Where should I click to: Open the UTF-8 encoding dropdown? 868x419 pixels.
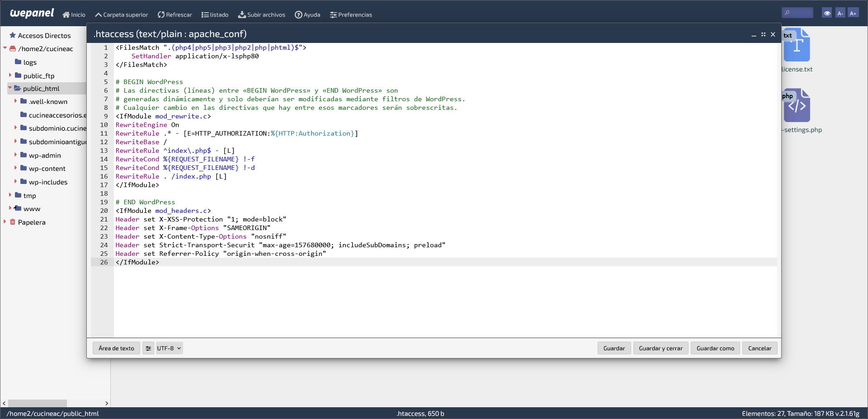[x=169, y=348]
